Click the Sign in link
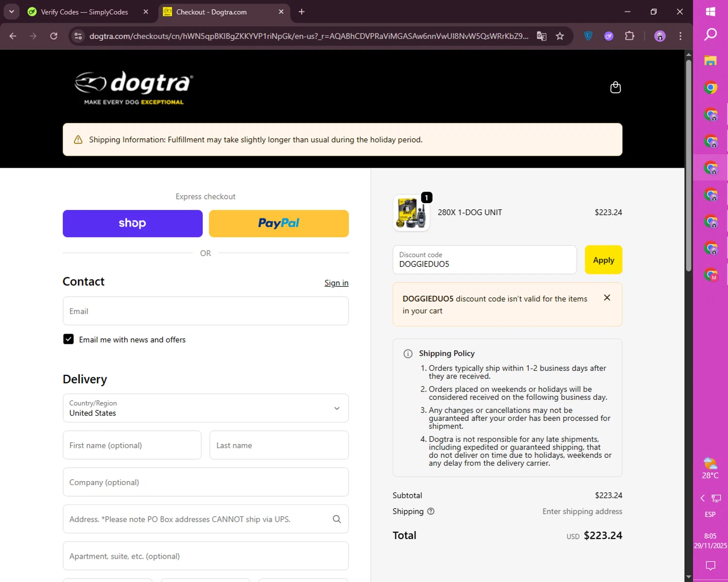The height and width of the screenshot is (582, 728). [336, 283]
